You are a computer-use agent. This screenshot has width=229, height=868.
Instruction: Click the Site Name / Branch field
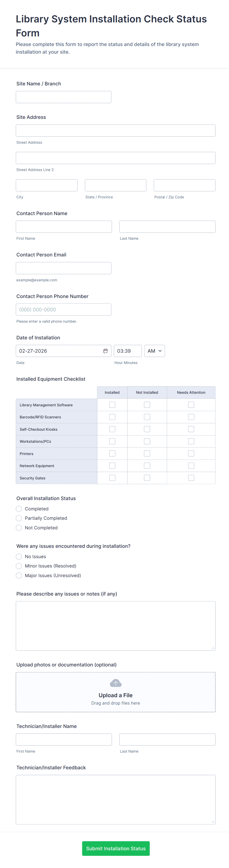(x=63, y=97)
